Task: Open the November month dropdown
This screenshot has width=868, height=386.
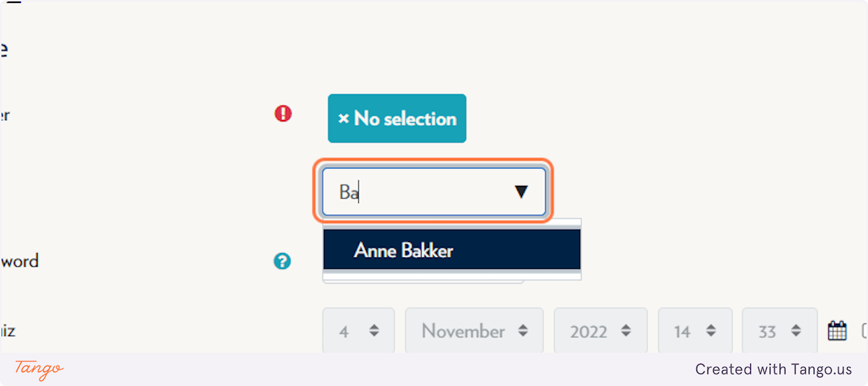Action: click(475, 331)
